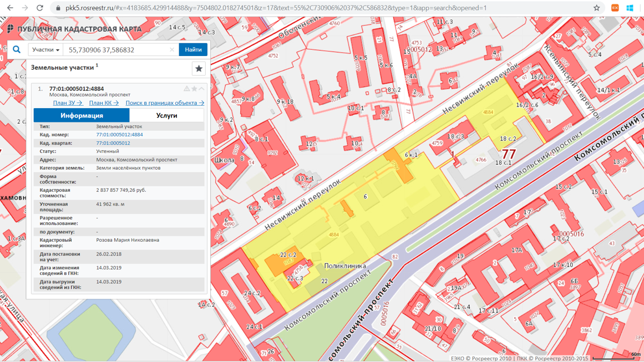
Task: Click ПУБЛИЧНАЯ КАДАСТРОВАЯ КАРТА title
Action: (x=79, y=29)
